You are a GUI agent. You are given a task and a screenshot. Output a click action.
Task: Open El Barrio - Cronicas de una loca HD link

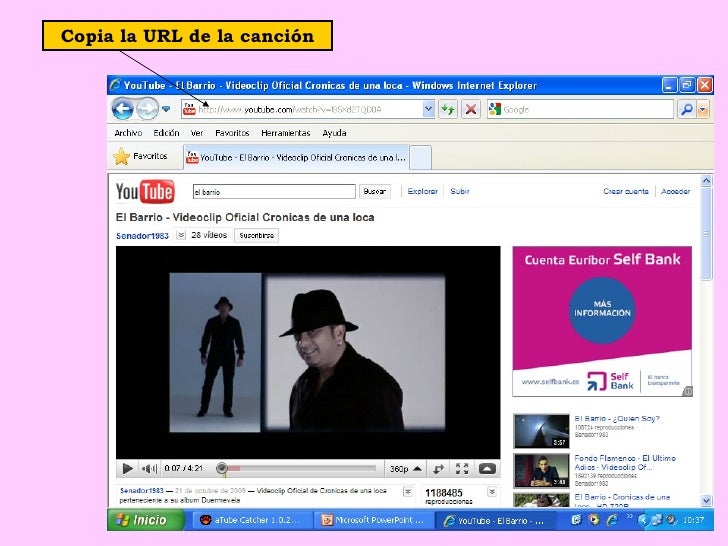click(x=622, y=501)
